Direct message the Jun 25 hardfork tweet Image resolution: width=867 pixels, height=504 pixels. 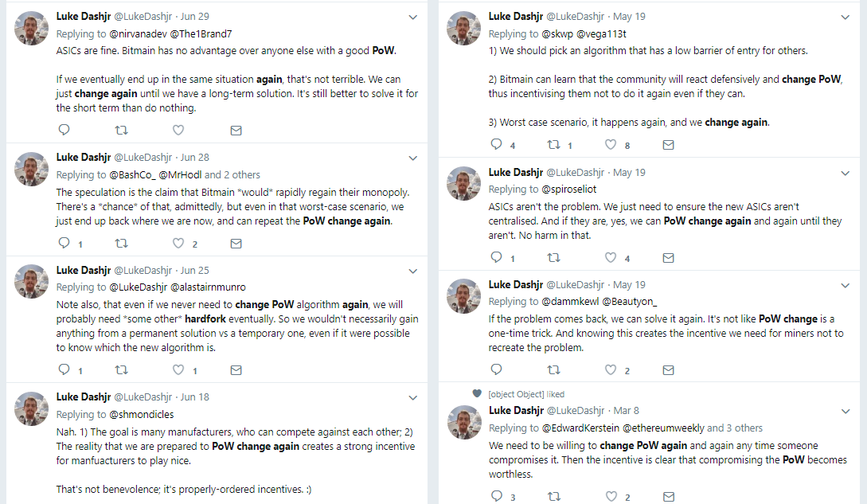click(236, 370)
